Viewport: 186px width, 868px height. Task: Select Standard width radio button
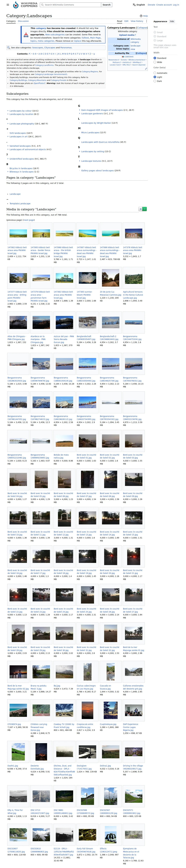(155, 58)
